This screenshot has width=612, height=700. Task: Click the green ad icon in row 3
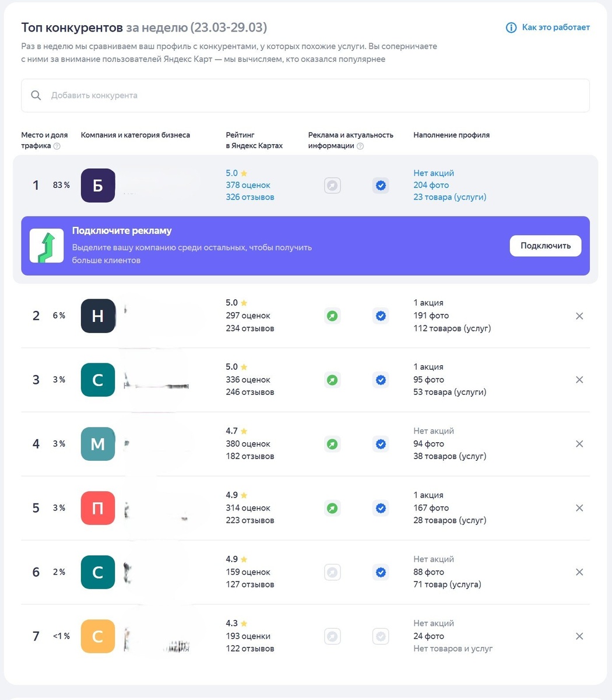[332, 380]
